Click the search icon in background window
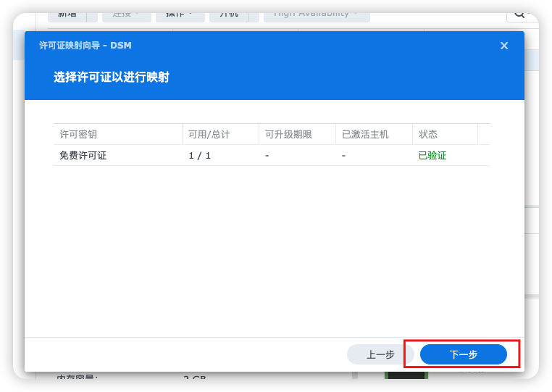This screenshot has width=552, height=392. (x=520, y=15)
